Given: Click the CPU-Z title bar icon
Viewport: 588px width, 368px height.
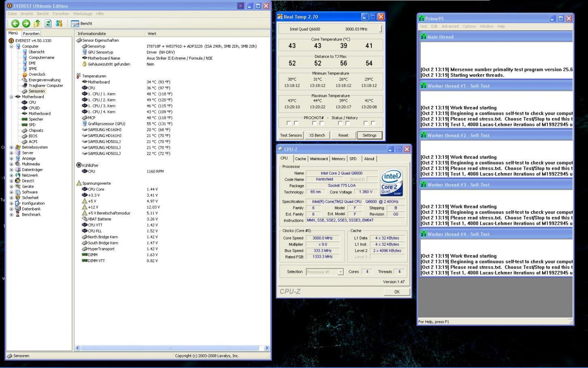Looking at the screenshot, I should [x=280, y=149].
